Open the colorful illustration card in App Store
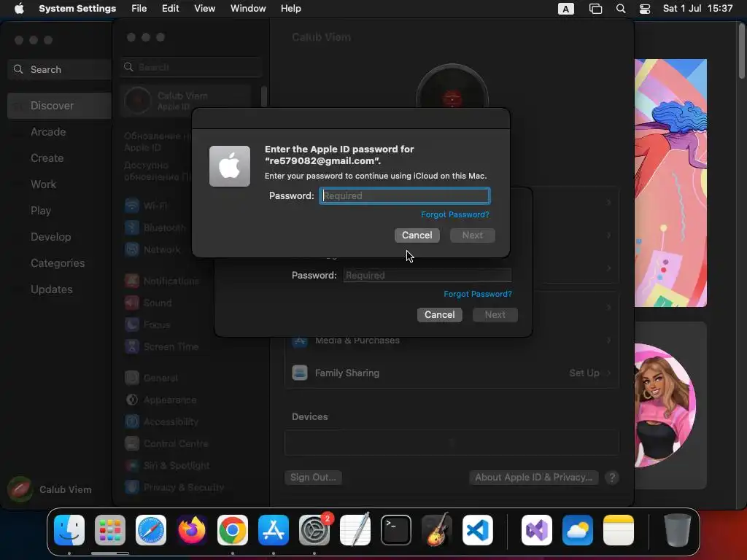The width and height of the screenshot is (747, 560). 671,183
